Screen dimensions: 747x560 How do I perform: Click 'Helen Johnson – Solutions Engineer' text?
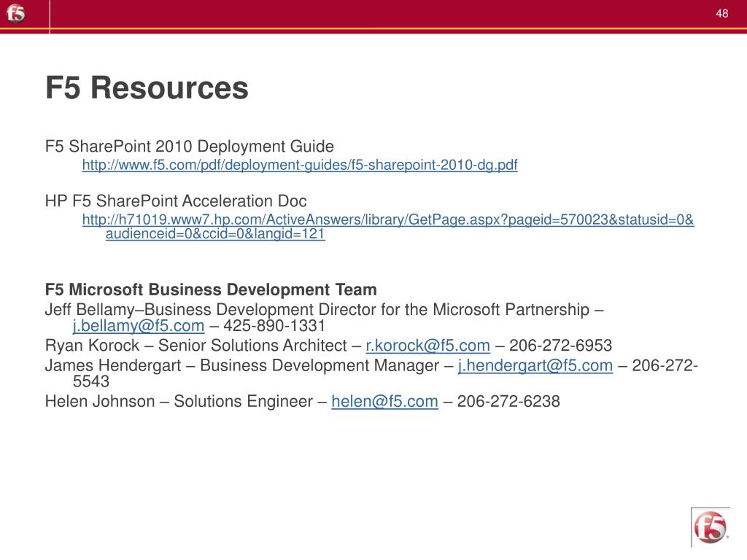pyautogui.click(x=179, y=401)
